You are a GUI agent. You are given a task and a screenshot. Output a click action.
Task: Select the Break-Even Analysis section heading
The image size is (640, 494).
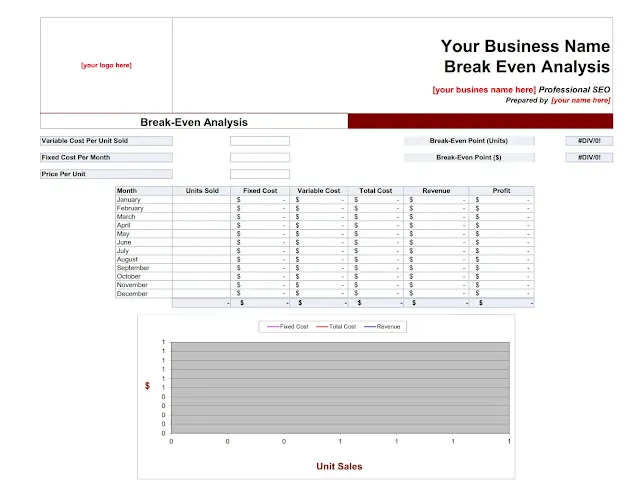pos(194,122)
